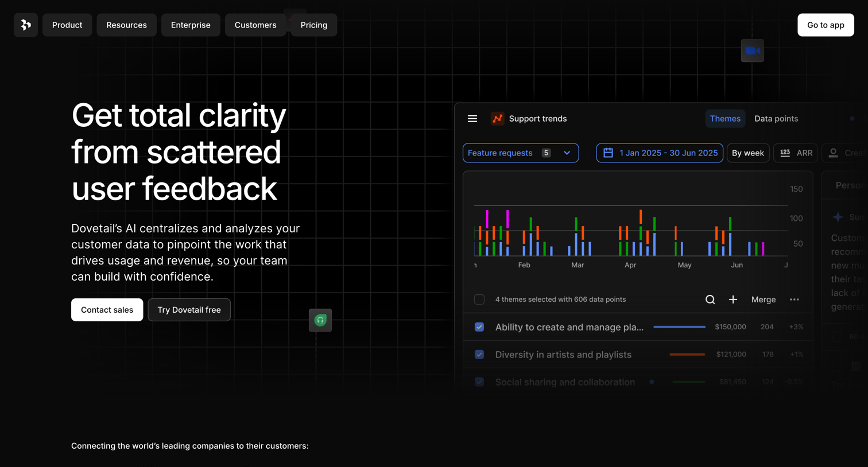The width and height of the screenshot is (868, 467).
Task: Click the calendar icon in the date filter
Action: [x=609, y=153]
